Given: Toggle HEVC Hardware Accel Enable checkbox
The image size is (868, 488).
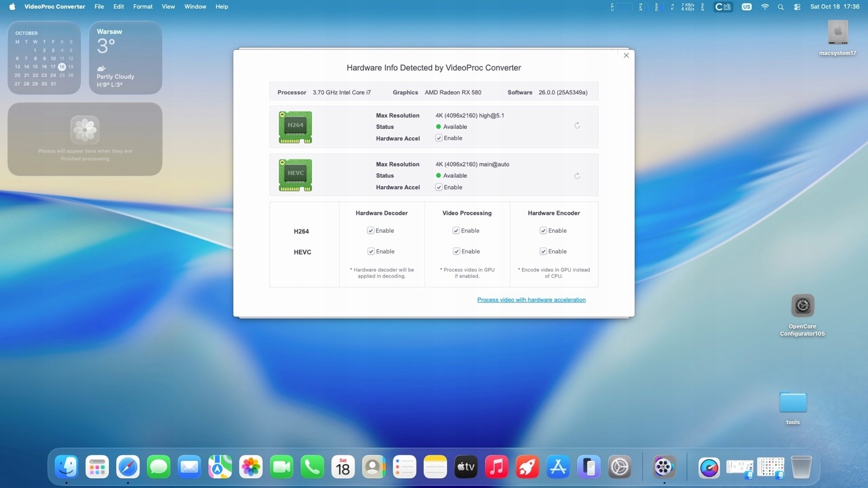Looking at the screenshot, I should click(x=439, y=187).
